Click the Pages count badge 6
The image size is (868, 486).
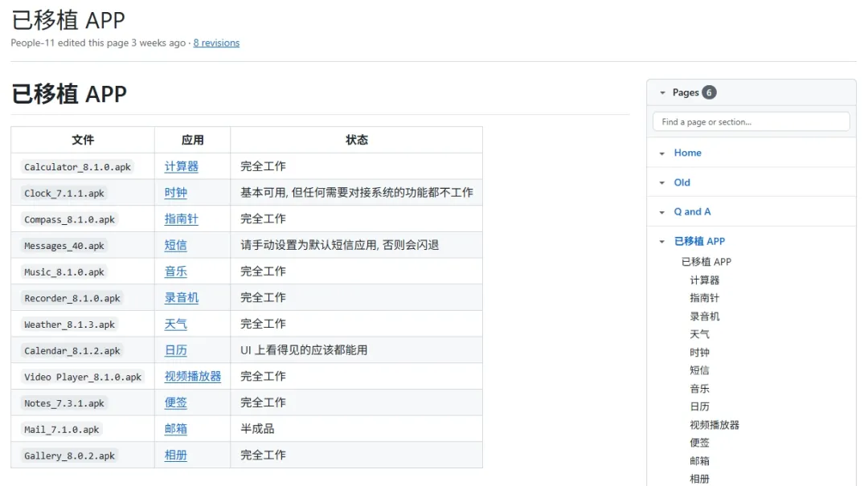click(709, 92)
